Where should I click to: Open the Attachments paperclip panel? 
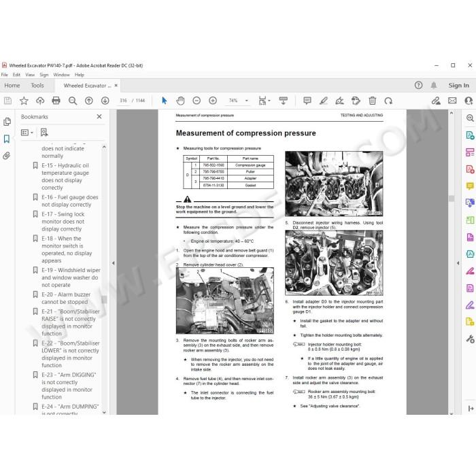pos(6,156)
